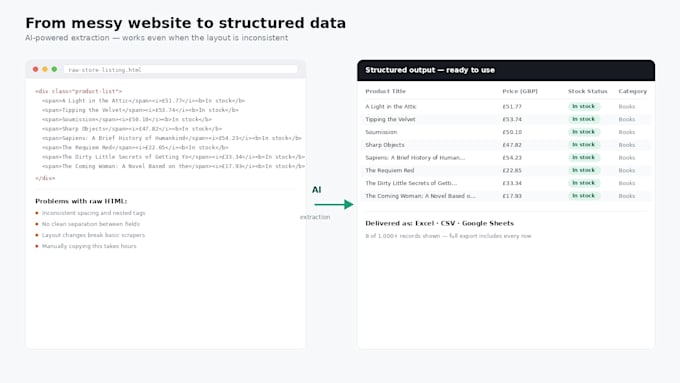Click the £54.23 price cell
Screen dimensions: 680x383
(x=512, y=157)
